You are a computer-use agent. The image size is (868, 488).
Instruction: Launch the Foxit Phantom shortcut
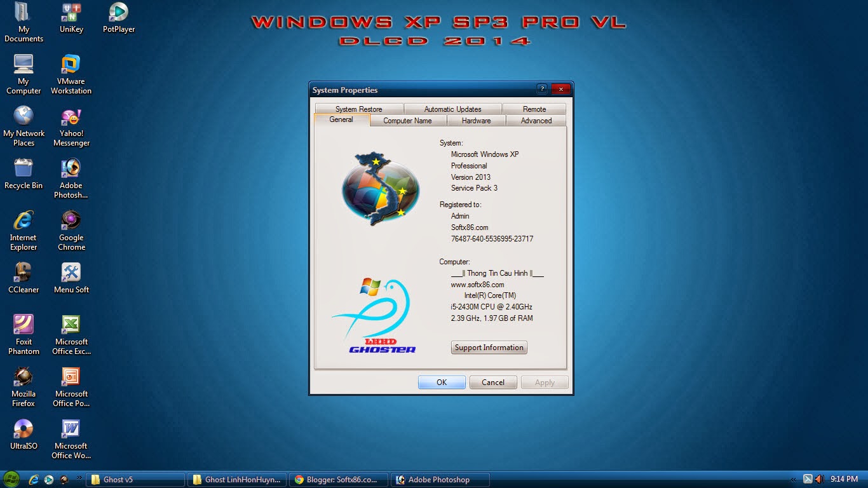click(24, 335)
